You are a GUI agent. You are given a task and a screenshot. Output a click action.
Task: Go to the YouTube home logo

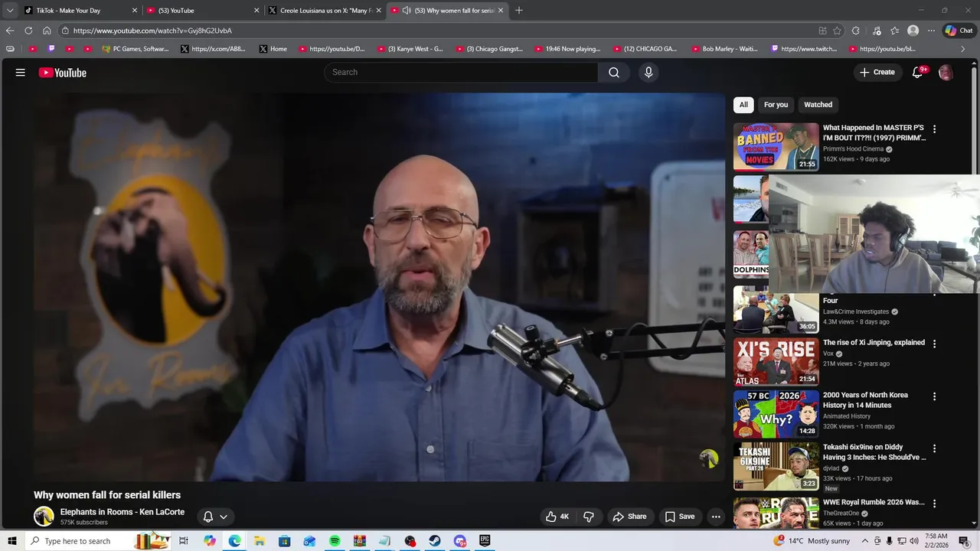[63, 73]
